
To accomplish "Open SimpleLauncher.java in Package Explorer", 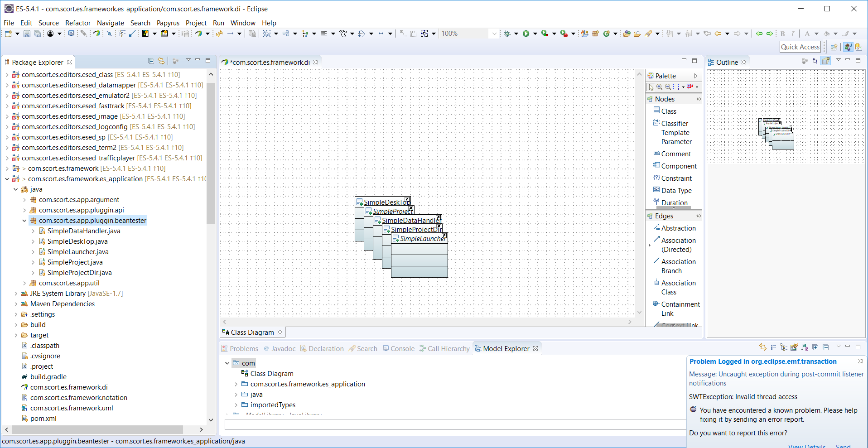I will 77,252.
